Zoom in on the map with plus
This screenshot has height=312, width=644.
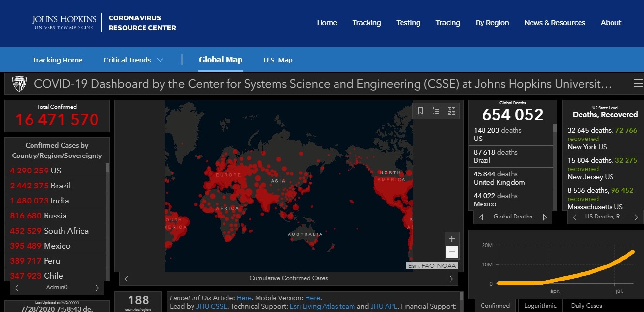(x=452, y=239)
